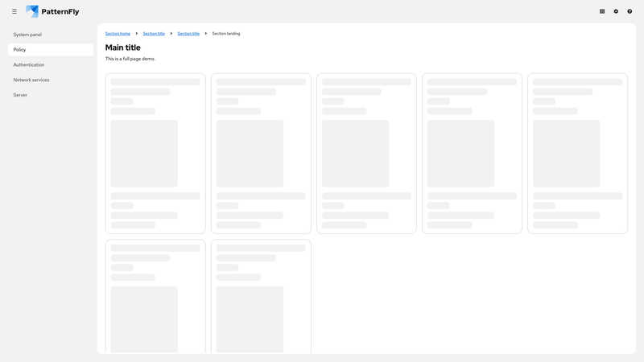Select System panel in the sidebar
The width and height of the screenshot is (644, 362).
(27, 35)
